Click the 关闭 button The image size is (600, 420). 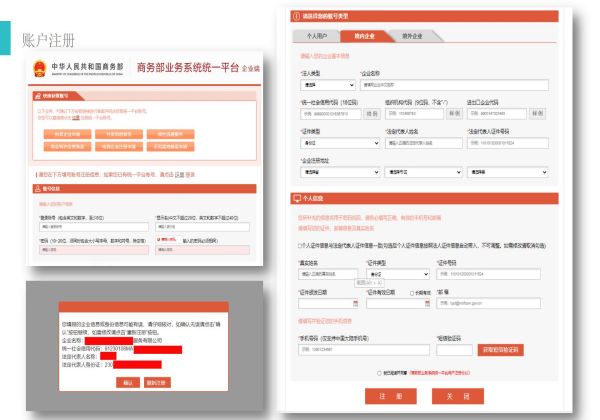coord(458,396)
